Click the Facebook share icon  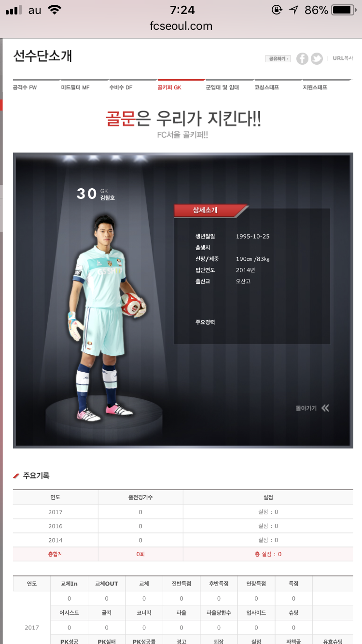302,58
